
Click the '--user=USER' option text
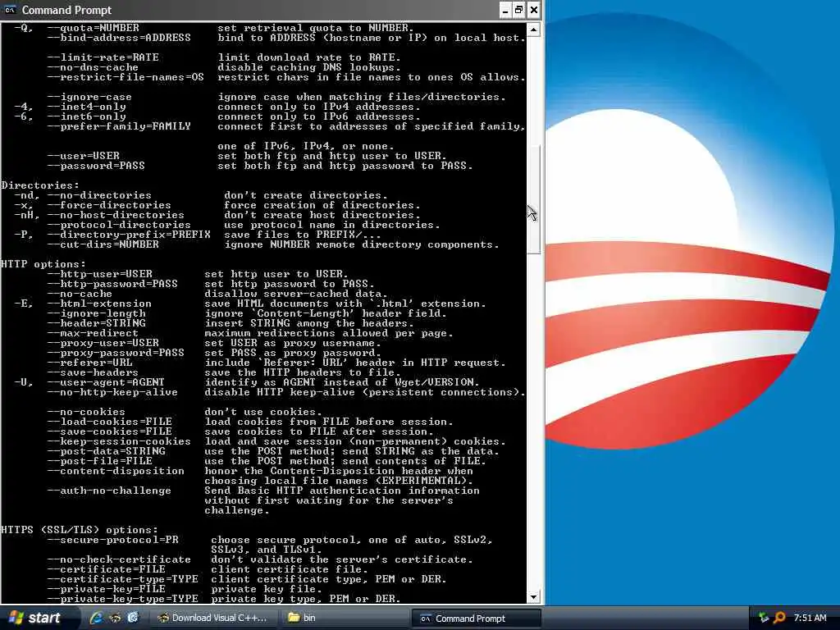[83, 156]
